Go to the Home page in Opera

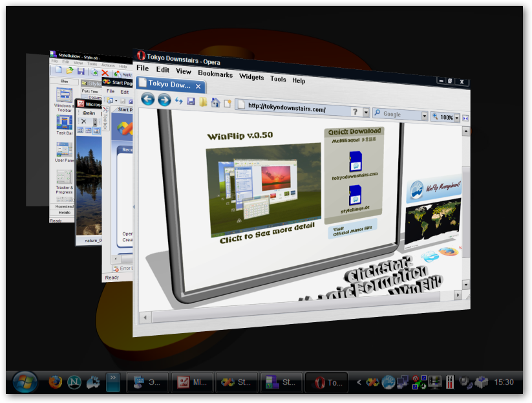[x=215, y=102]
